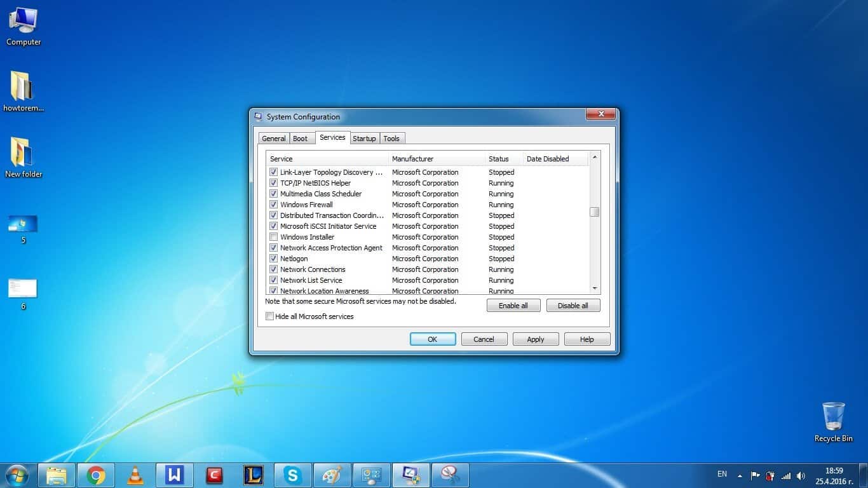Viewport: 868px width, 488px height.
Task: Switch to the Tools tab
Action: [x=391, y=139]
